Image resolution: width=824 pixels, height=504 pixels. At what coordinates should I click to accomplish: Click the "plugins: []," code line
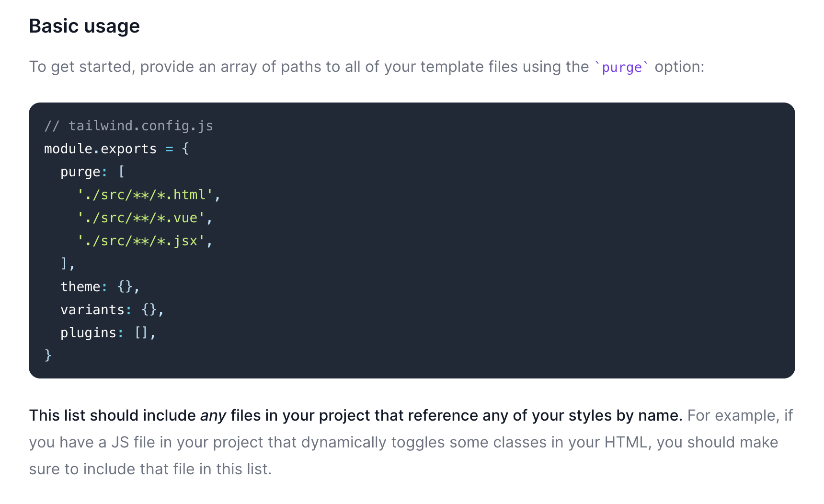(x=108, y=332)
